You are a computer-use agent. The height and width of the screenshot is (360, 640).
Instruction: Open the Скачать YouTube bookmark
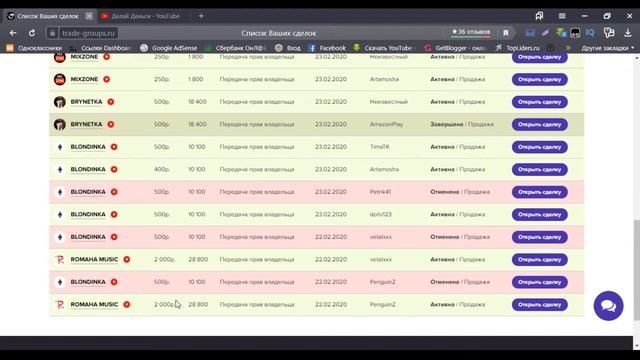coord(384,48)
